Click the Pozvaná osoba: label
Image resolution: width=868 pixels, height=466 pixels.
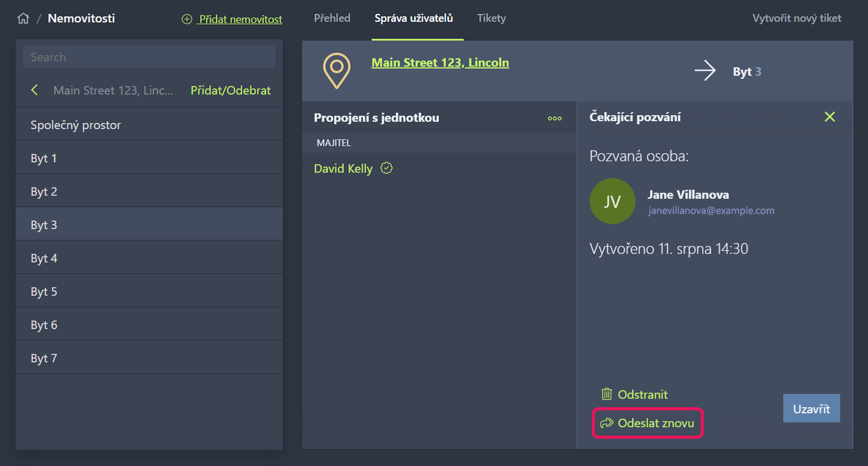pos(639,156)
